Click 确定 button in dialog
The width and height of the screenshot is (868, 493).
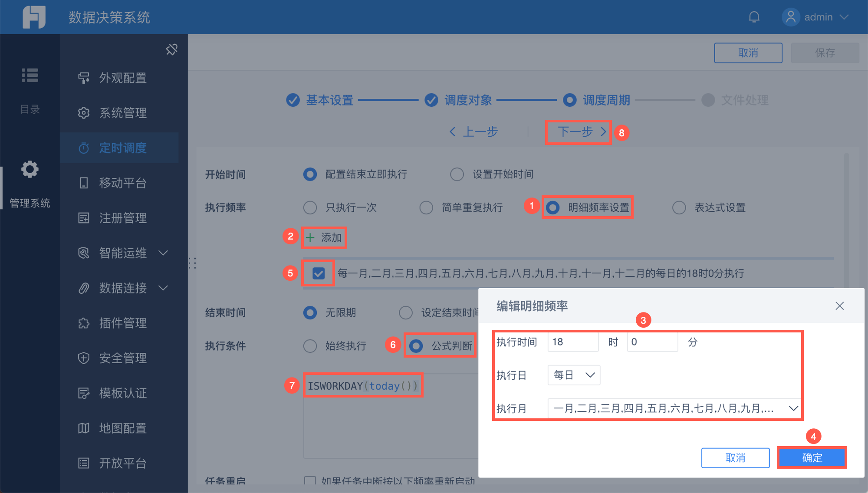[812, 457]
